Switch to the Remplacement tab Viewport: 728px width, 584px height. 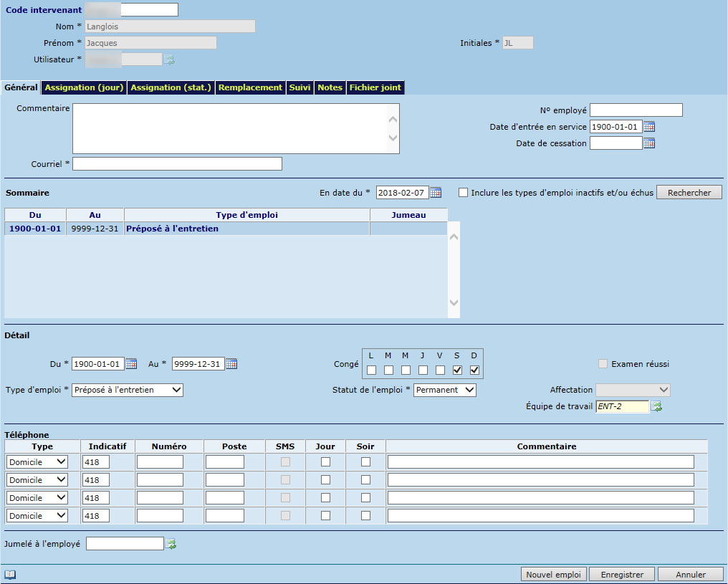tap(250, 87)
